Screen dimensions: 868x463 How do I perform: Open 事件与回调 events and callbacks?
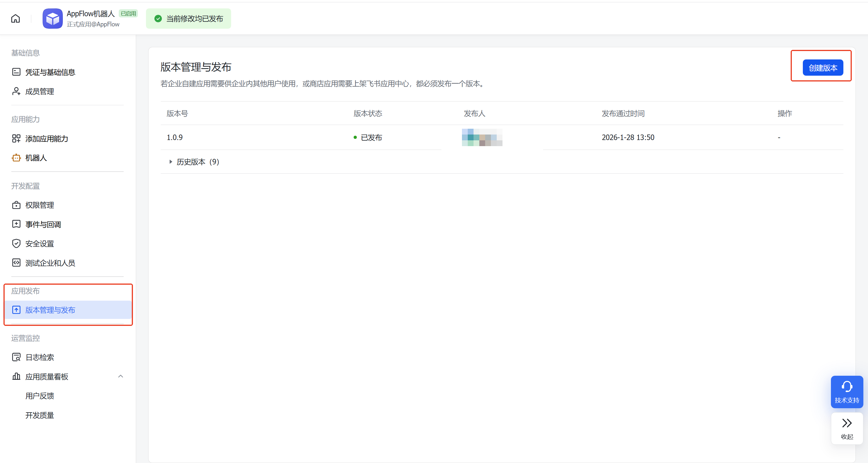click(x=43, y=224)
